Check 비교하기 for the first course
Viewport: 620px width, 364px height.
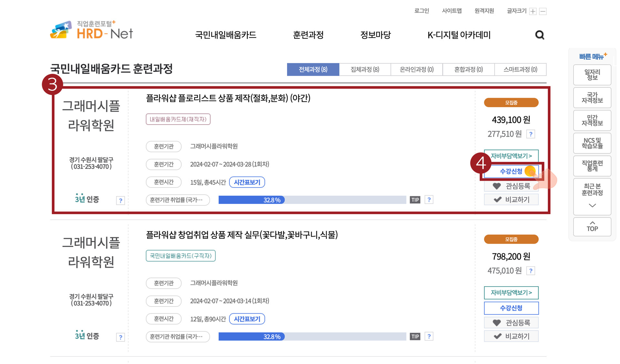[x=511, y=200]
